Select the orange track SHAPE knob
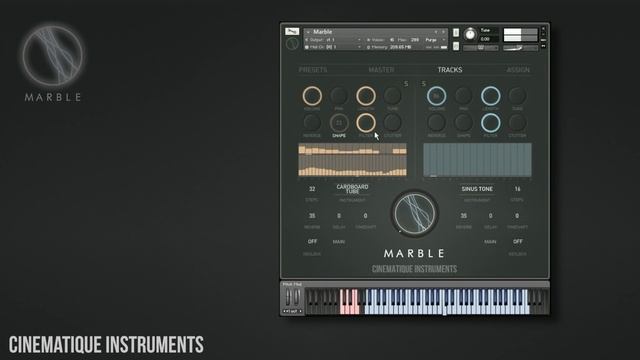Viewport: 640px width, 360px height. coord(339,122)
